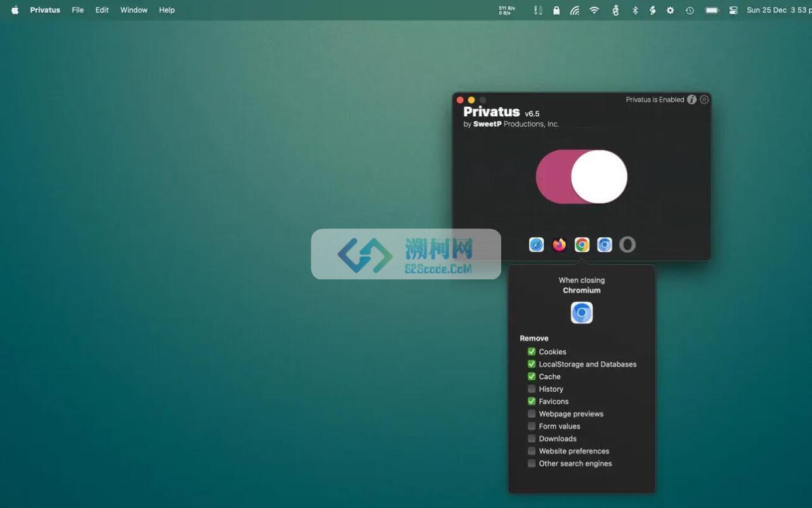
Task: Enable the History checkbox
Action: pos(532,389)
